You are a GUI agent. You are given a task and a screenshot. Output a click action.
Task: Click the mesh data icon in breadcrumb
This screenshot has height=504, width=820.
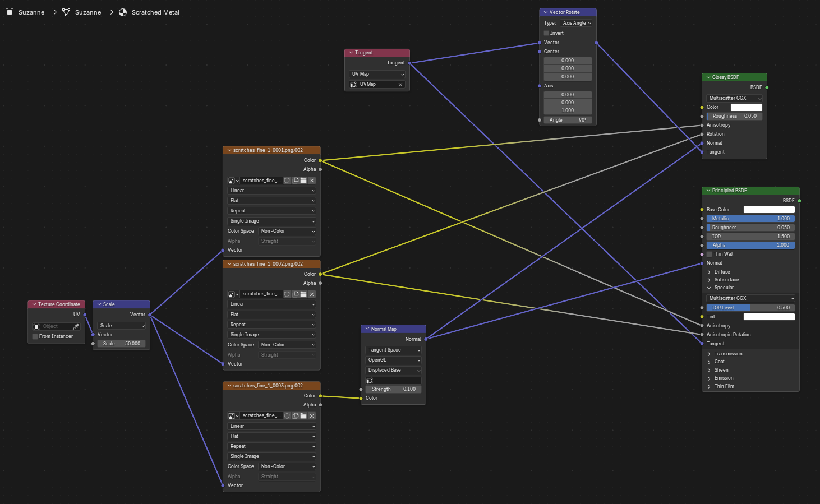(x=66, y=12)
